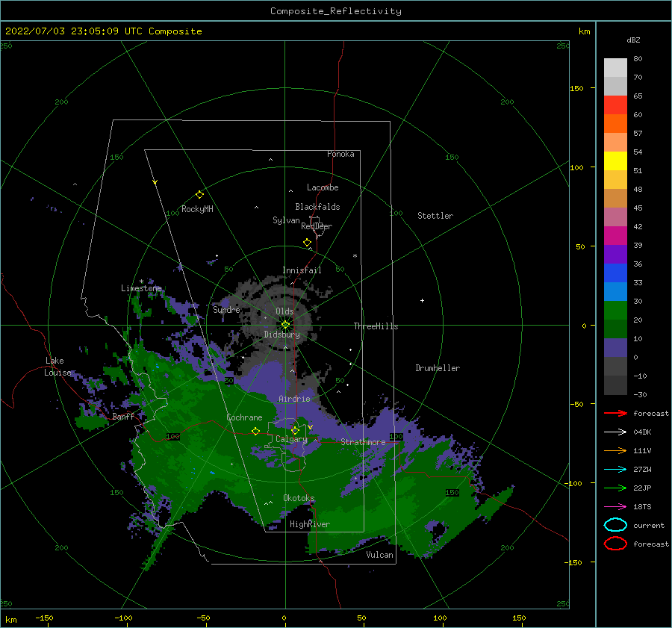The height and width of the screenshot is (628, 672).
Task: Select the dark orange swatch below 60 dBZ
Action: (615, 124)
